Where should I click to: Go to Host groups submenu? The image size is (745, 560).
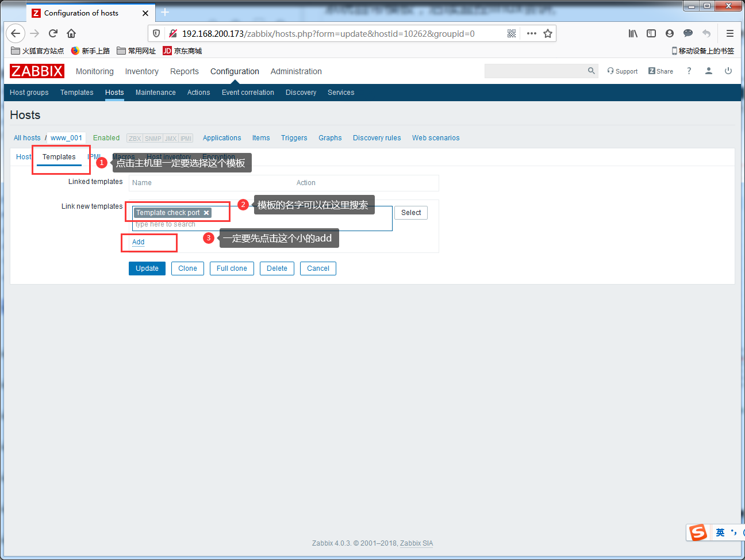pos(29,93)
